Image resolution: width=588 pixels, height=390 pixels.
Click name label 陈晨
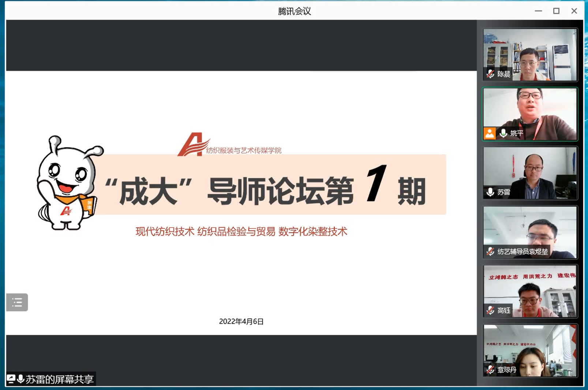(x=503, y=74)
